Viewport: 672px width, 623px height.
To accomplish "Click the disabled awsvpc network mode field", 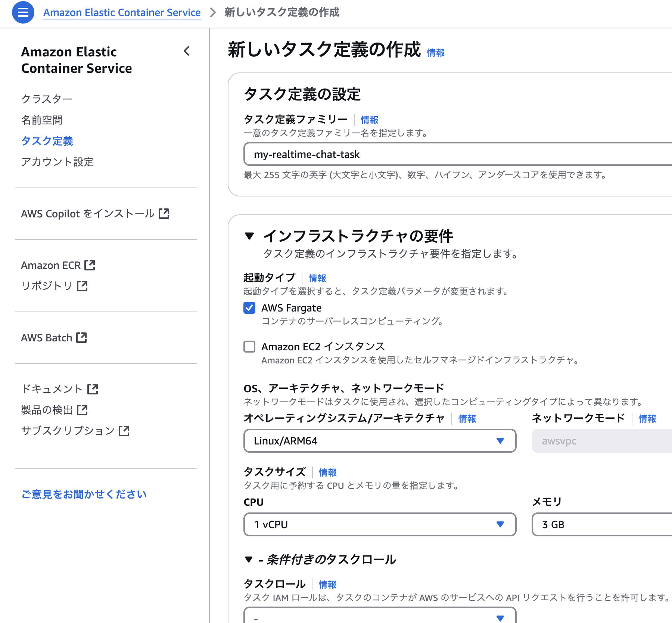I will coord(602,441).
